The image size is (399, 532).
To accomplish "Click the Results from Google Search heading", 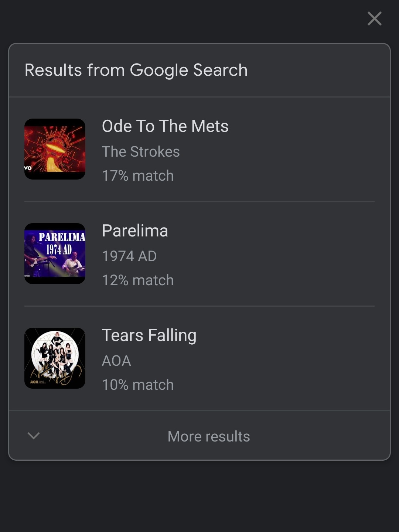I will (x=136, y=70).
